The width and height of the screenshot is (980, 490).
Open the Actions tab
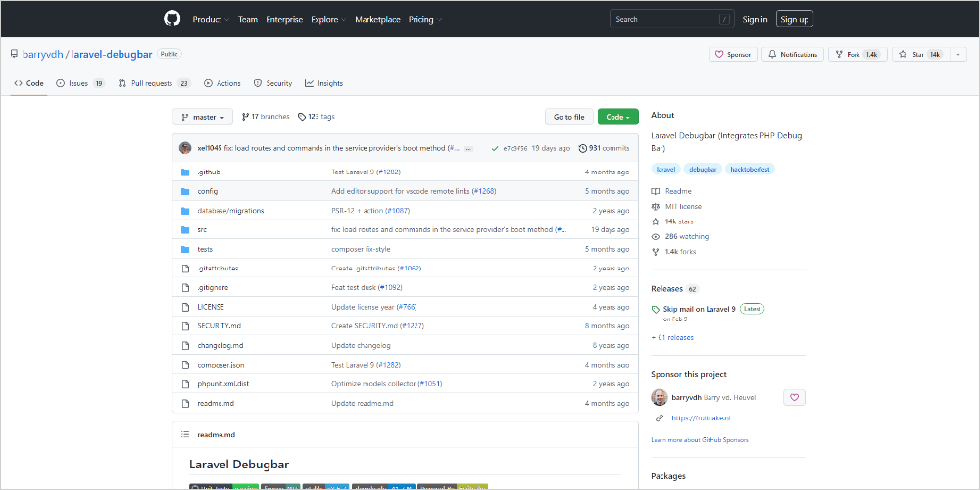(x=221, y=83)
